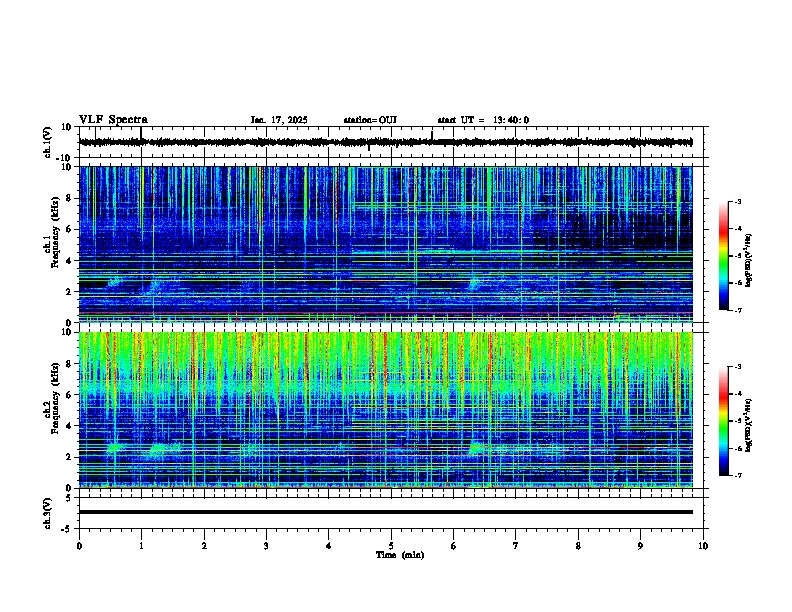
Task: Click the "-7" label on ch.2 colorbar
Action: click(x=738, y=476)
